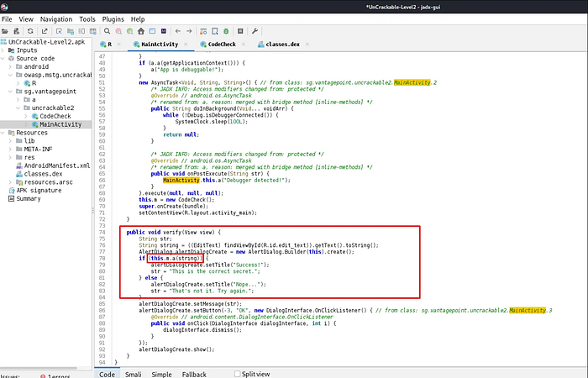Screen dimensions: 588x378
Task: Click the deobfuscation toolbar icon
Action: [203, 31]
